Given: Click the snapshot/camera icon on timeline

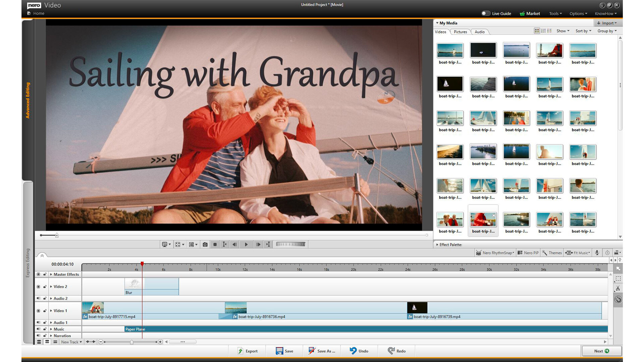Looking at the screenshot, I should (x=205, y=244).
